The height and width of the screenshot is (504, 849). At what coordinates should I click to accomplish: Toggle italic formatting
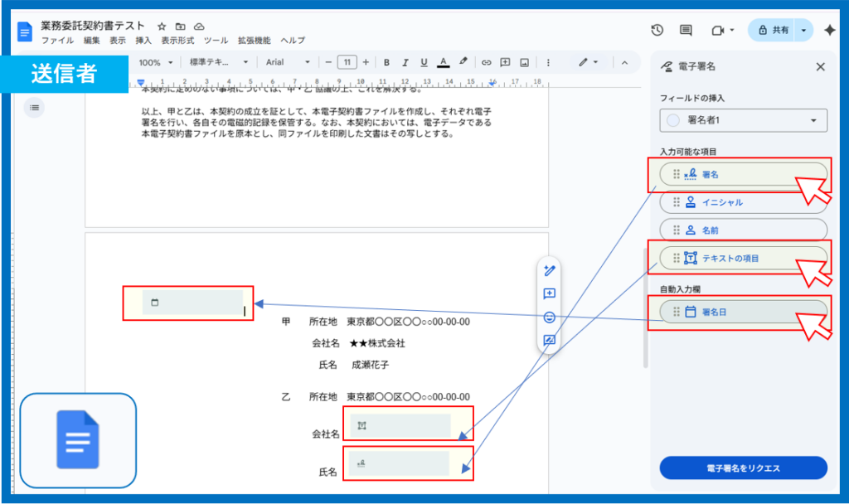tap(405, 62)
